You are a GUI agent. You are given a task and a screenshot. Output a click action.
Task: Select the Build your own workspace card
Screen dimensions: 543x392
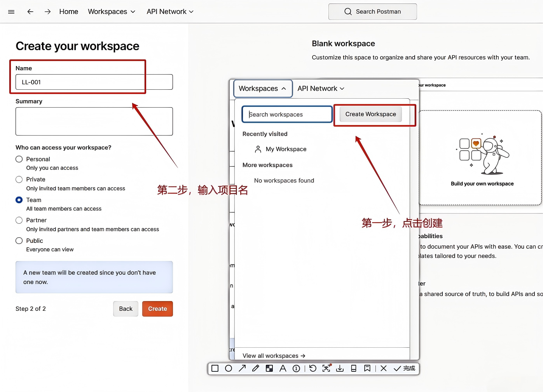tap(480, 158)
